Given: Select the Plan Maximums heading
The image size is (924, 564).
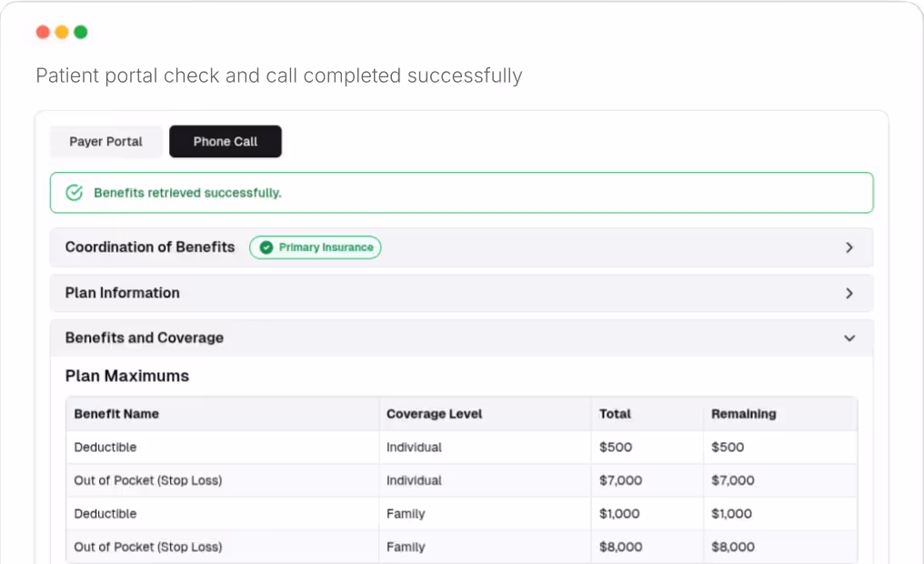Looking at the screenshot, I should 126,376.
